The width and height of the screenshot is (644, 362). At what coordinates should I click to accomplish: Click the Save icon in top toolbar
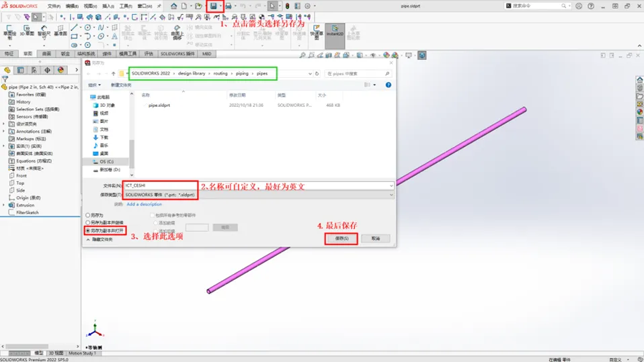[214, 6]
